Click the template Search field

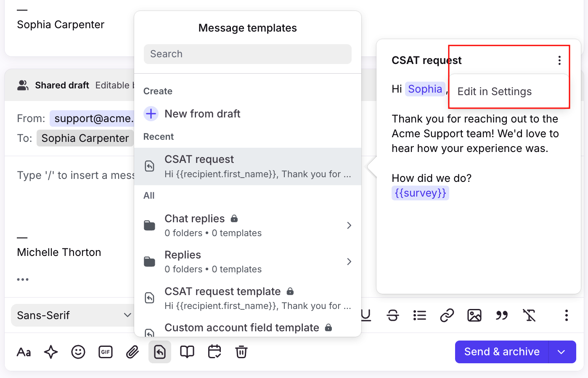[x=247, y=54]
